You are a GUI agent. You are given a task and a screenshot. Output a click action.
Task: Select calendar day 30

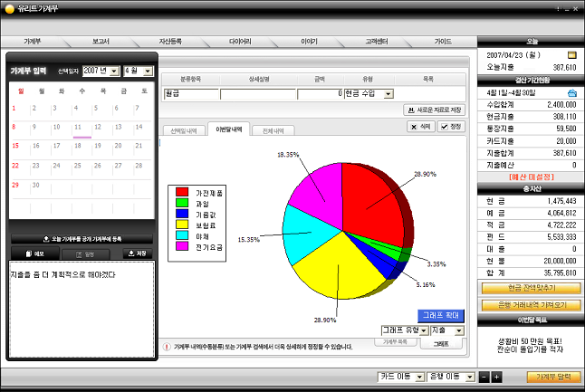[36, 185]
